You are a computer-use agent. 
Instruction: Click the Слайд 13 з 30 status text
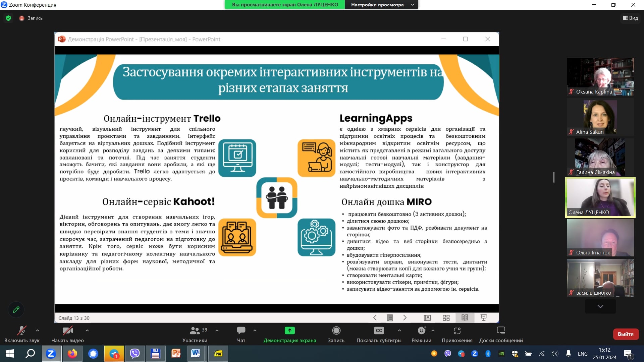click(x=74, y=318)
